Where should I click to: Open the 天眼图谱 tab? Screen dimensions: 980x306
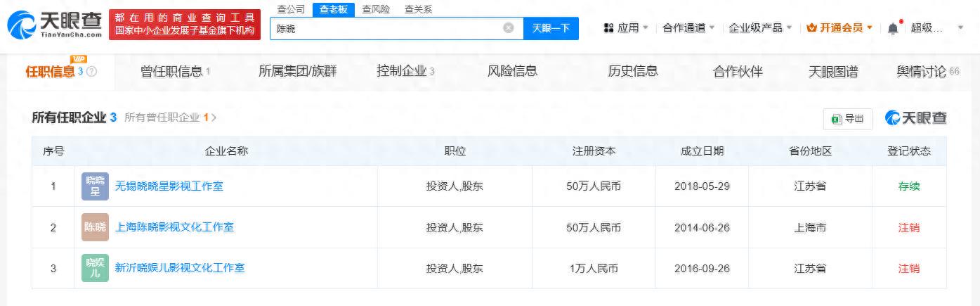[x=833, y=71]
